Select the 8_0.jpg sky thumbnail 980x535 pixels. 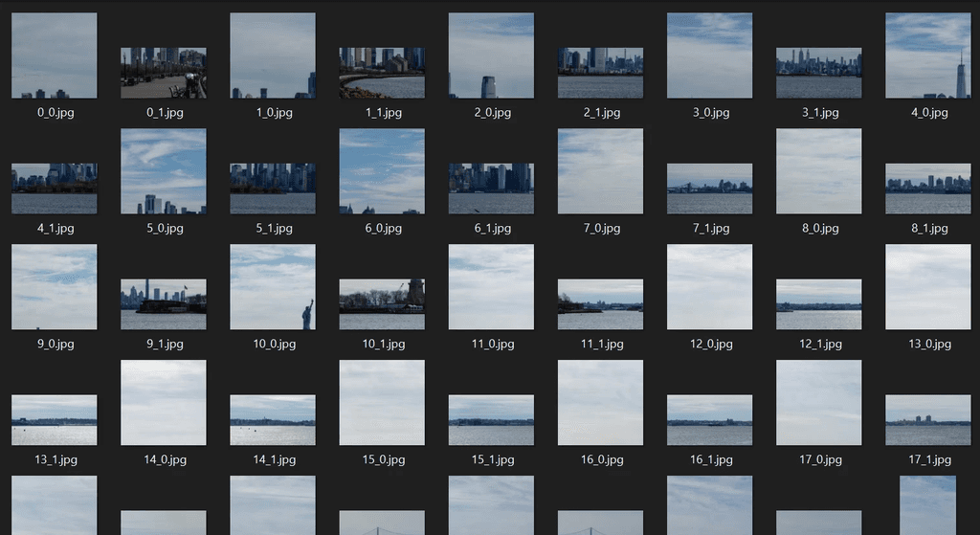[819, 171]
